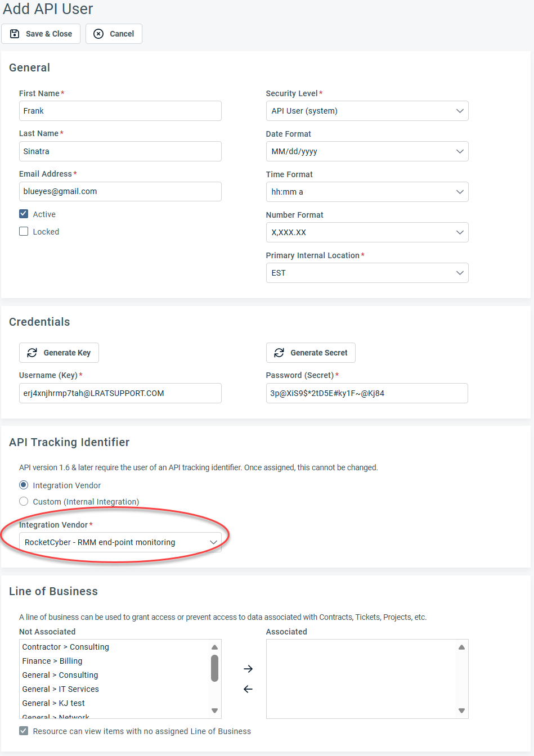Click the right arrow to associate line of business
534x756 pixels.
click(x=248, y=669)
